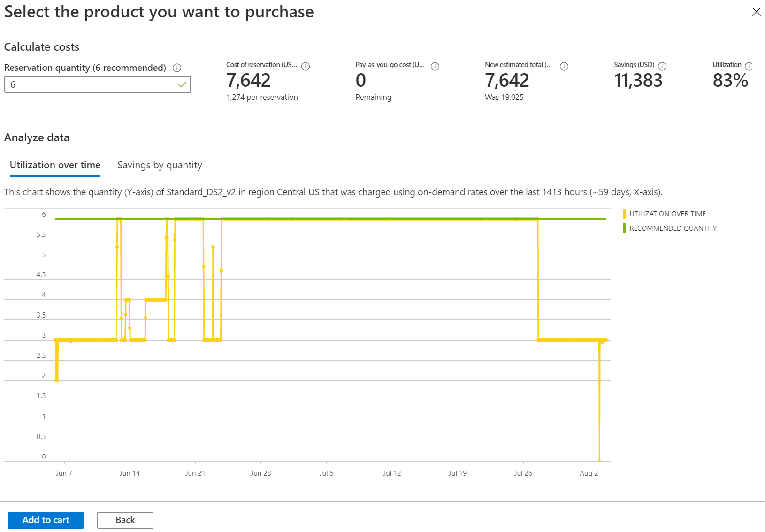The image size is (765, 532).
Task: Click info icon beside New estimated total
Action: click(x=564, y=67)
